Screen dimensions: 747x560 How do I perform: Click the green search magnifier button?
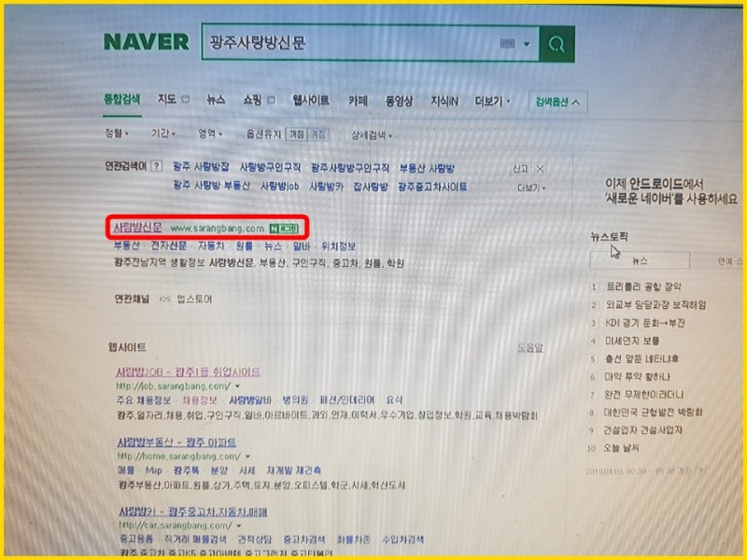557,44
